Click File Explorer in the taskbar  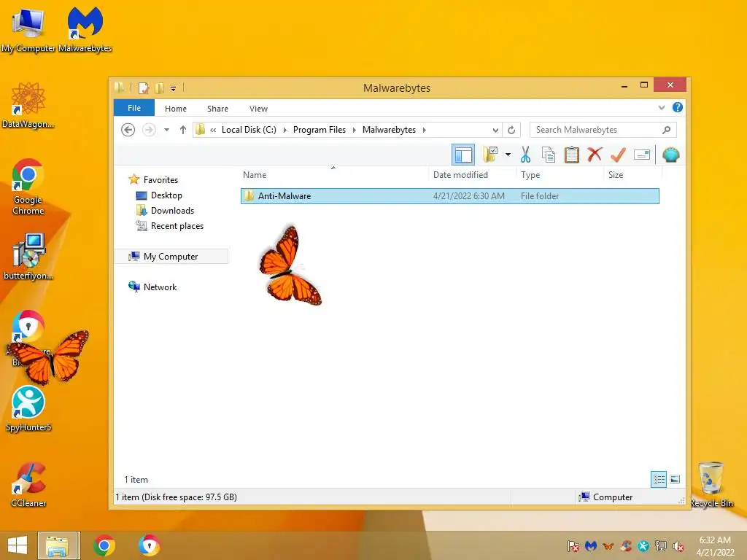[x=57, y=545]
